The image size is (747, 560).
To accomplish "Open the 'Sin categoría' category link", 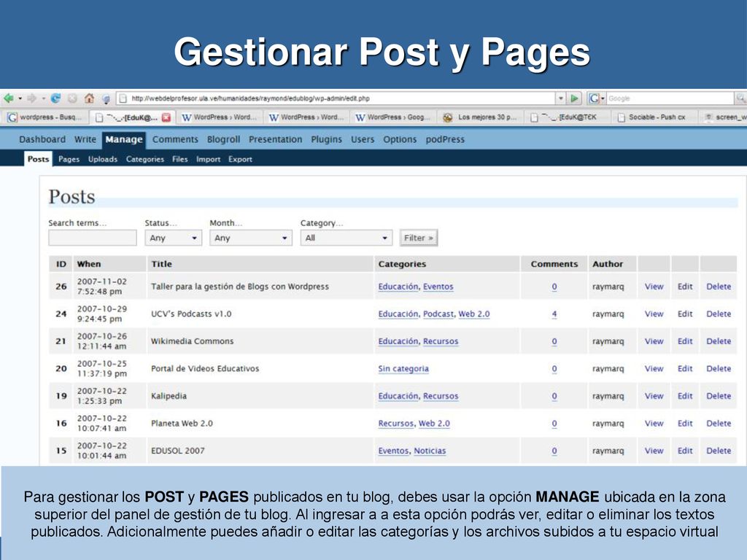I will (403, 368).
